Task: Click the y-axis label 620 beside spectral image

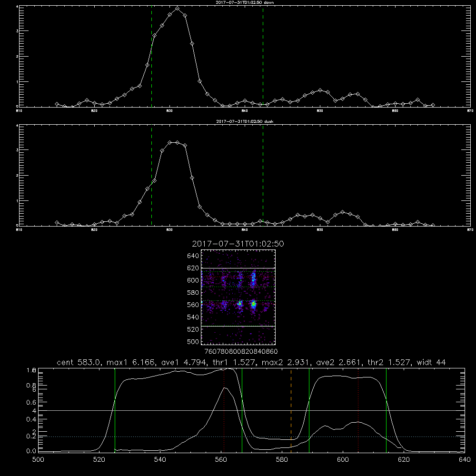Action: click(193, 268)
